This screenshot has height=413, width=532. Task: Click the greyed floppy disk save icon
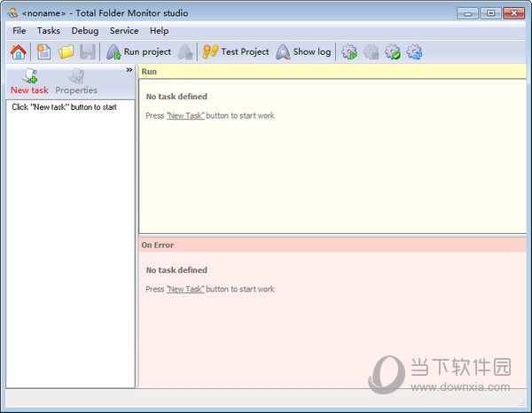tap(88, 52)
